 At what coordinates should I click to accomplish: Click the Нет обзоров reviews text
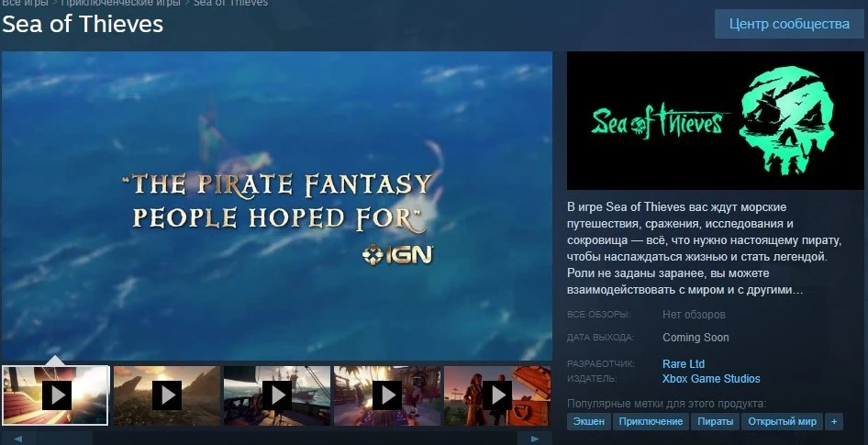(694, 315)
